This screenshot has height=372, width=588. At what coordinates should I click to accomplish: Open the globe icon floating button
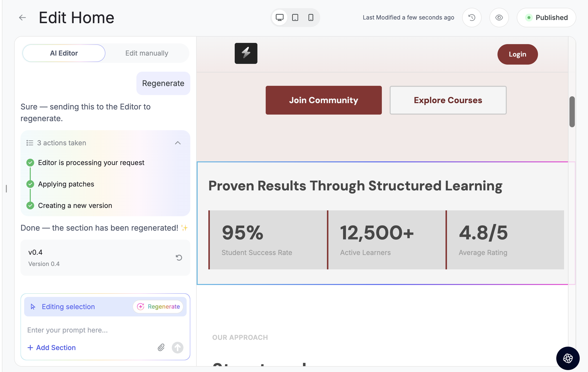click(x=568, y=358)
